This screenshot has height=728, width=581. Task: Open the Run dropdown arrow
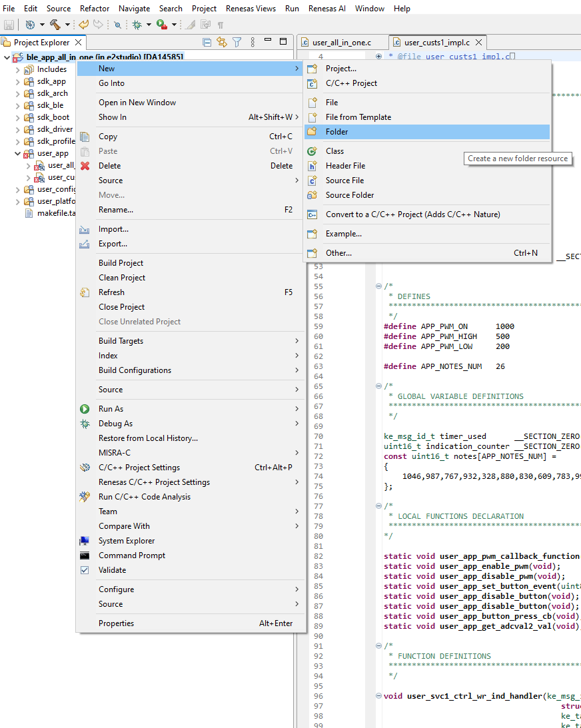pos(174,25)
